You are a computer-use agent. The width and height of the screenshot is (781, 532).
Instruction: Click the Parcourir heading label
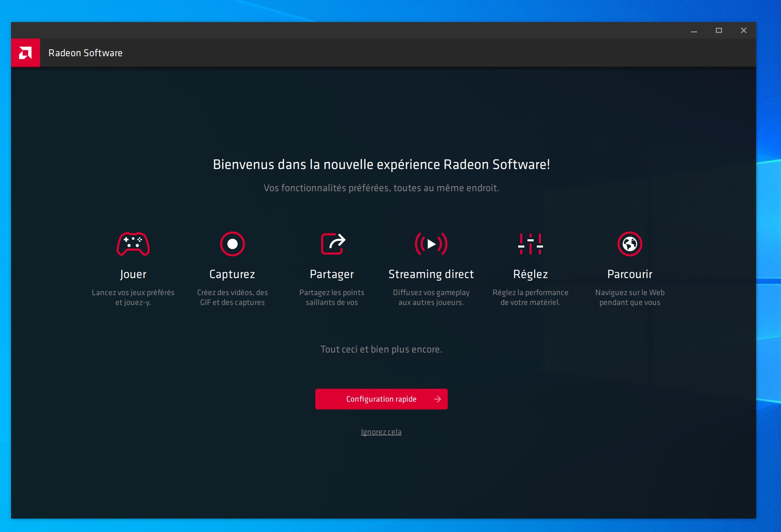[630, 274]
